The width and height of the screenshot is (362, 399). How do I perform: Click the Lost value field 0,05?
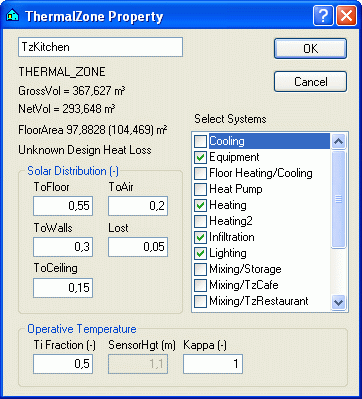pyautogui.click(x=138, y=247)
